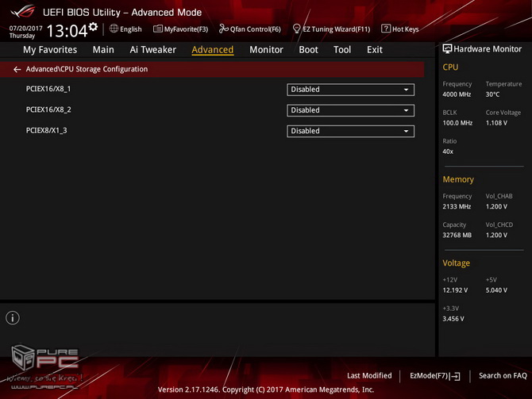Click the 07/20/2017 date
Viewport: 532px width, 399px height.
click(25, 28)
